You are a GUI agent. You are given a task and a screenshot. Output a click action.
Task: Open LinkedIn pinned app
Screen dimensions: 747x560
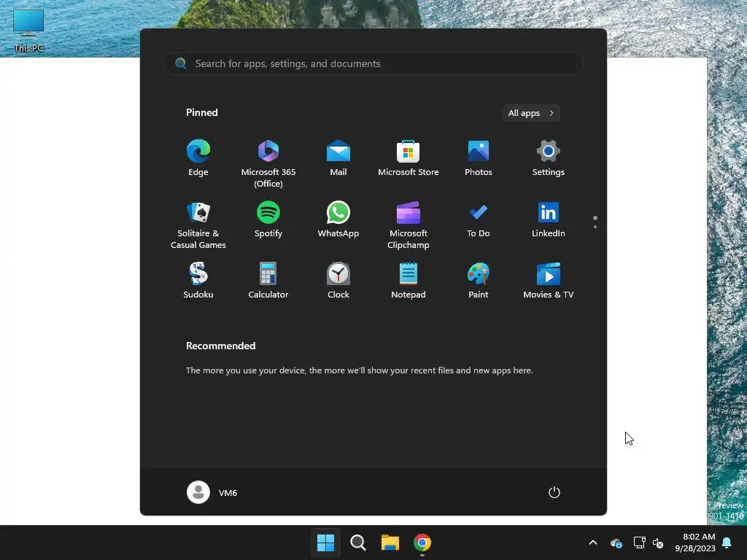click(549, 219)
